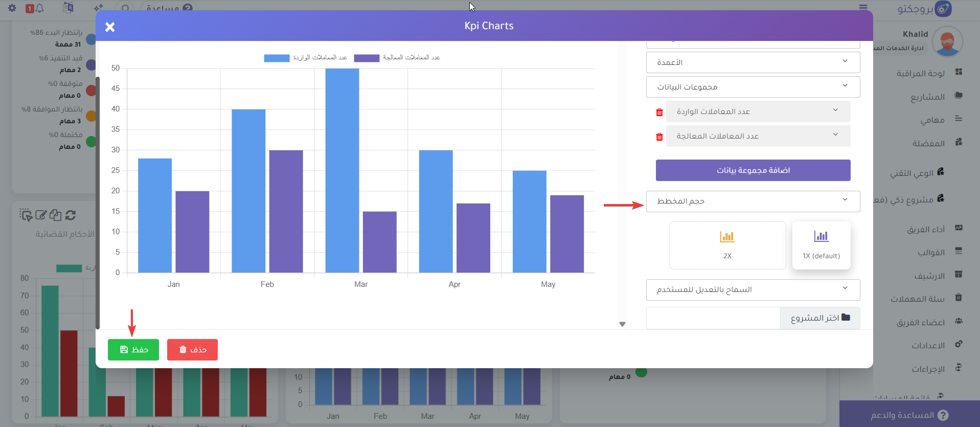Viewport: 980px width, 427px height.
Task: Select the 2X chart size option
Action: coord(727,245)
